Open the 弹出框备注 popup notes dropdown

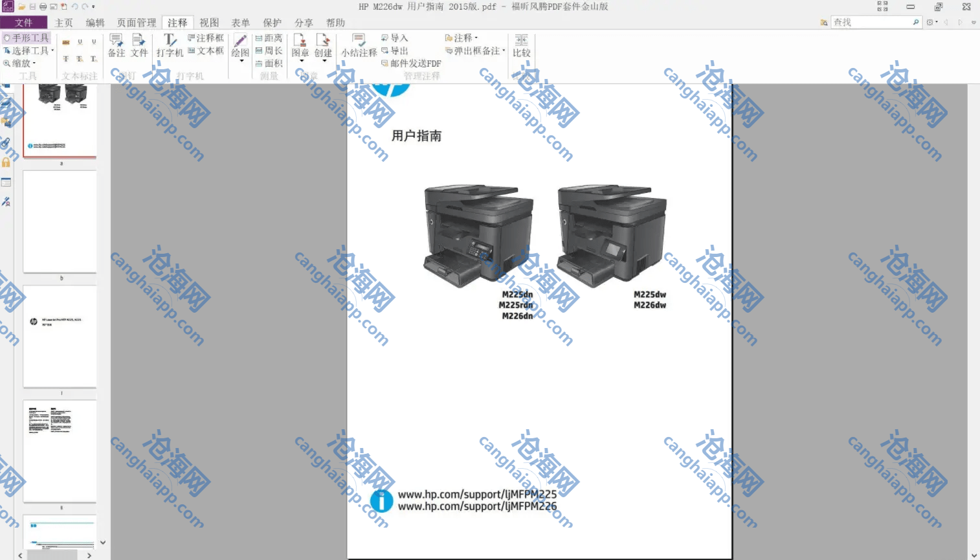(476, 50)
